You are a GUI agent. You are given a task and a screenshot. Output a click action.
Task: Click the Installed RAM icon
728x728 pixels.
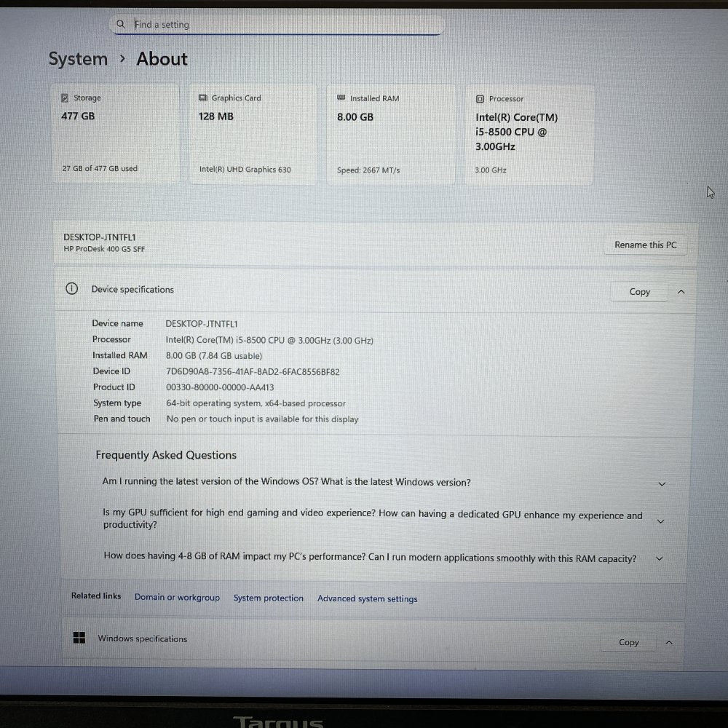(x=341, y=98)
